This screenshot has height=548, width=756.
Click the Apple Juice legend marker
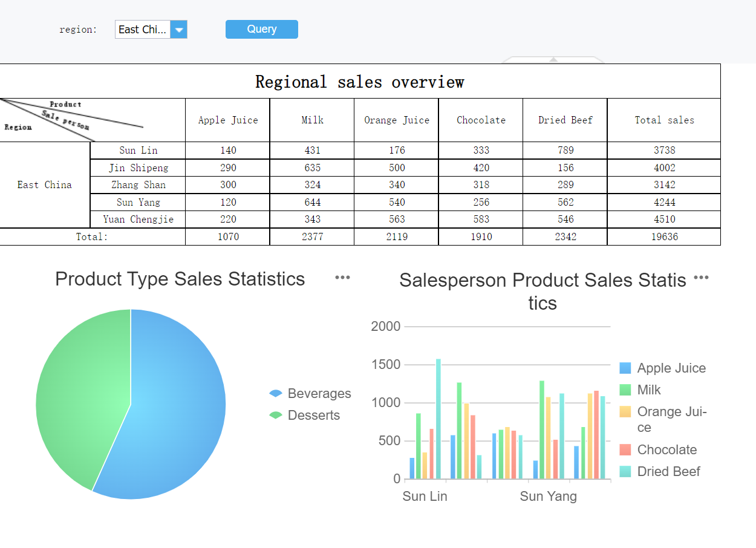[x=624, y=368]
